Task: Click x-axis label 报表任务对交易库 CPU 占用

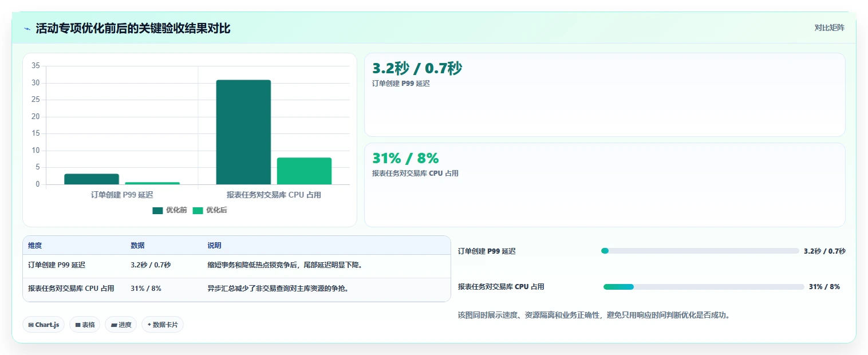Action: pos(274,195)
